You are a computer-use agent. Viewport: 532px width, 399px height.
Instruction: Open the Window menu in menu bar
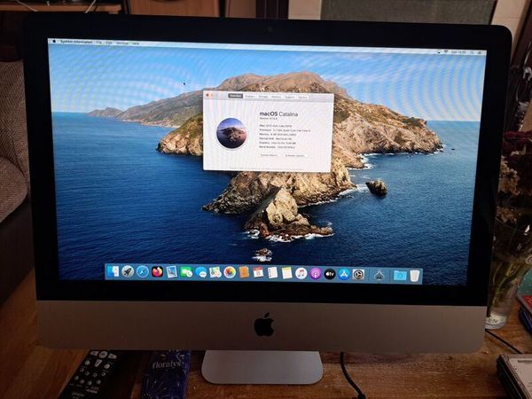[x=121, y=43]
